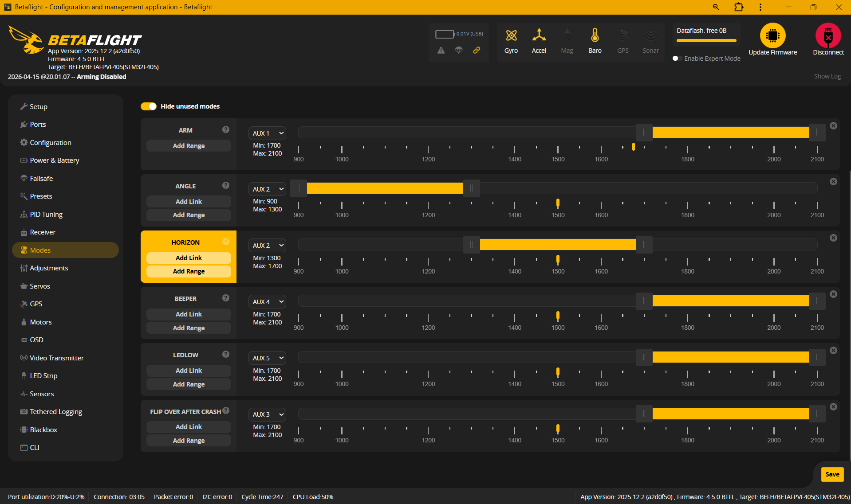Viewport: 851px width, 504px height.
Task: Remove the ANGLE range with X icon
Action: click(x=833, y=182)
